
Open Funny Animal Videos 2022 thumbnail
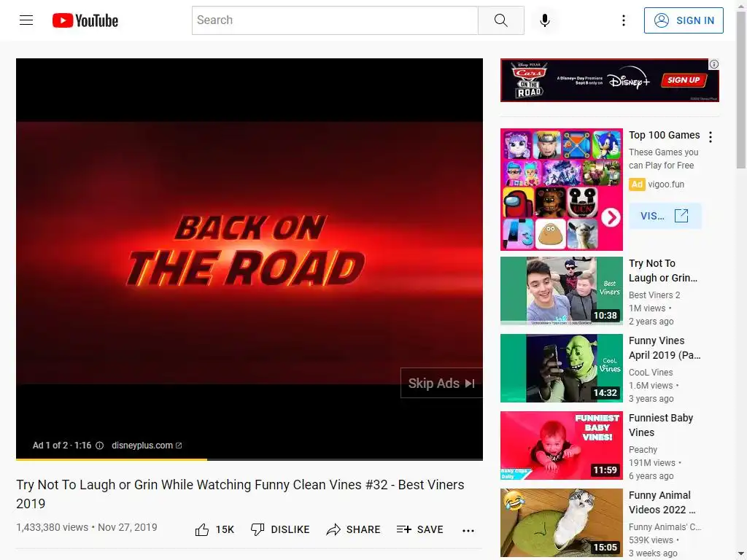(562, 523)
